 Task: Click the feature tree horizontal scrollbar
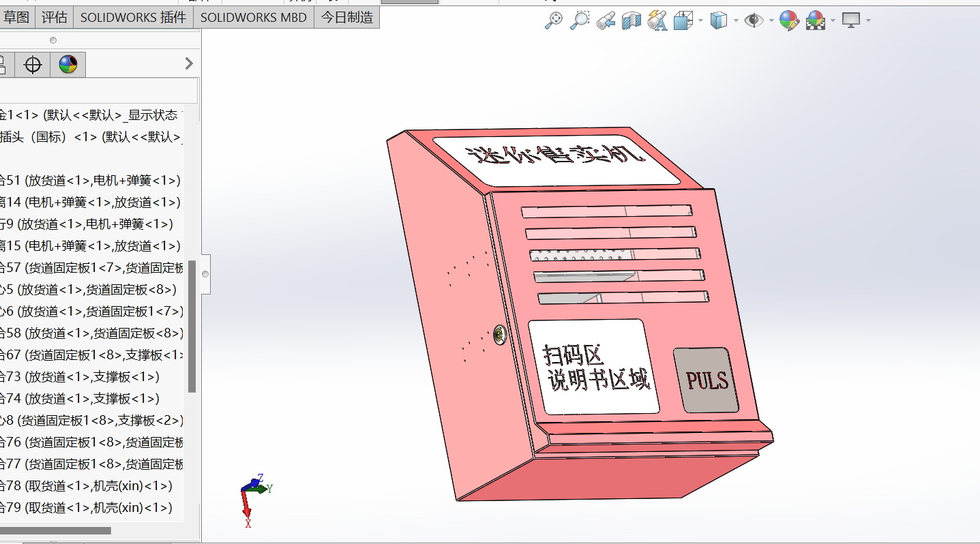pos(55,530)
